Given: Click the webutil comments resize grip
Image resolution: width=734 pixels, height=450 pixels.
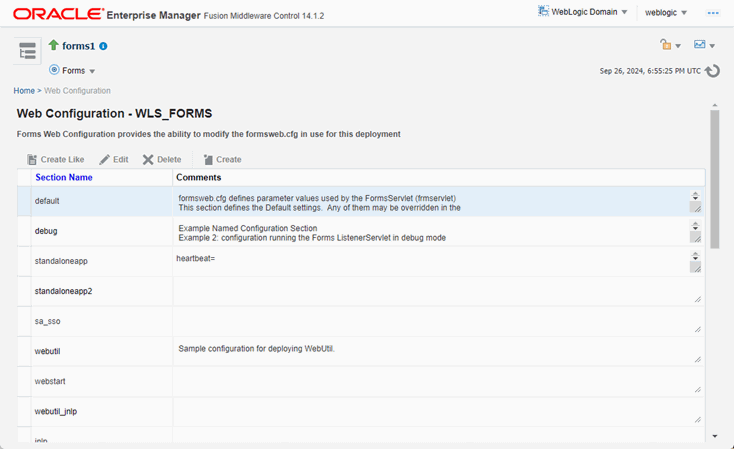Looking at the screenshot, I should (697, 359).
